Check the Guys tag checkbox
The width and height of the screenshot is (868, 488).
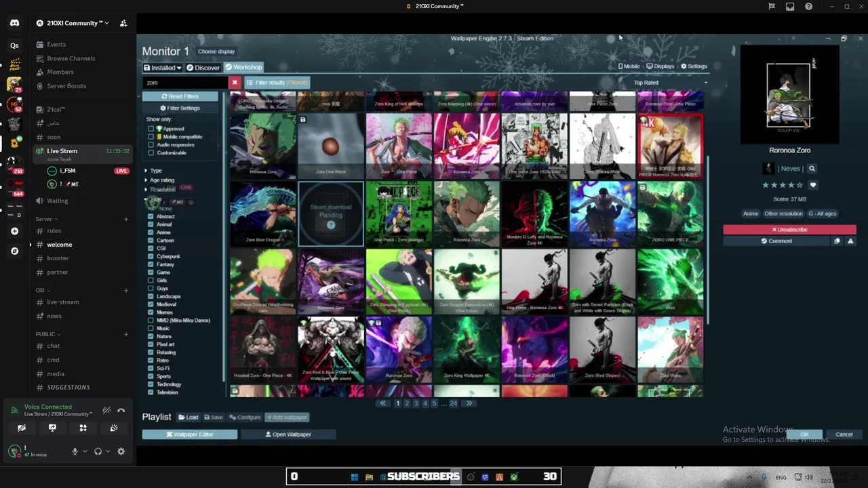[x=151, y=289]
